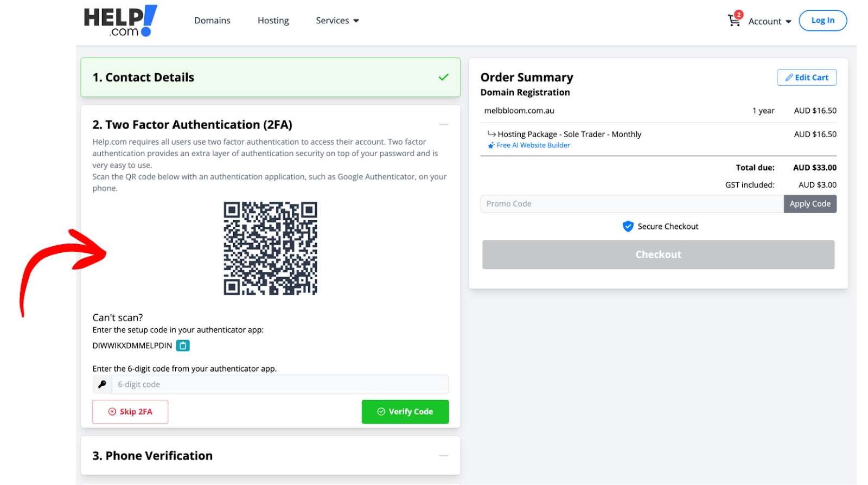The image size is (868, 485).
Task: Expand the Phone Verification section
Action: (443, 456)
